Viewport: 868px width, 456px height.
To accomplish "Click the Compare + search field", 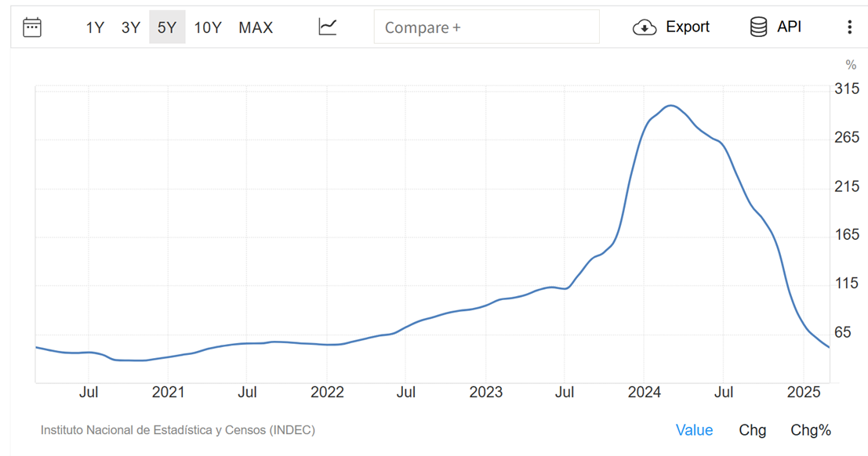I will pyautogui.click(x=486, y=27).
